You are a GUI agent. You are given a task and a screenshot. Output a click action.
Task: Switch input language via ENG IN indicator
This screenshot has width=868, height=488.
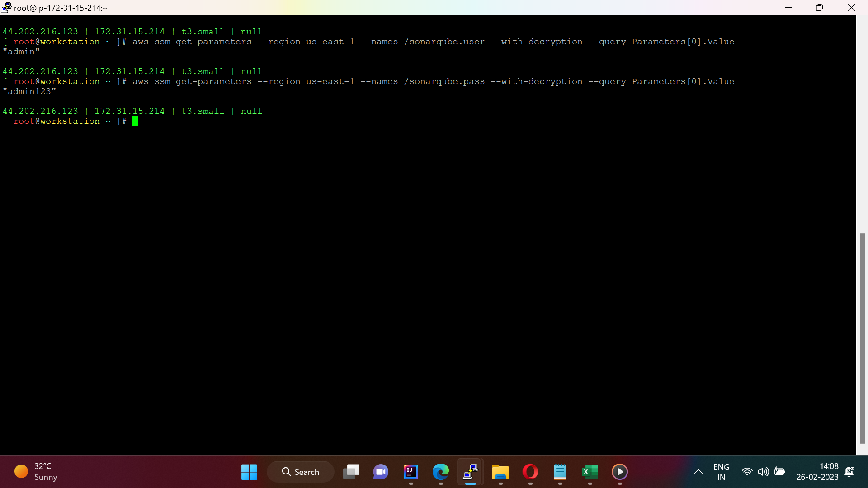pos(721,472)
